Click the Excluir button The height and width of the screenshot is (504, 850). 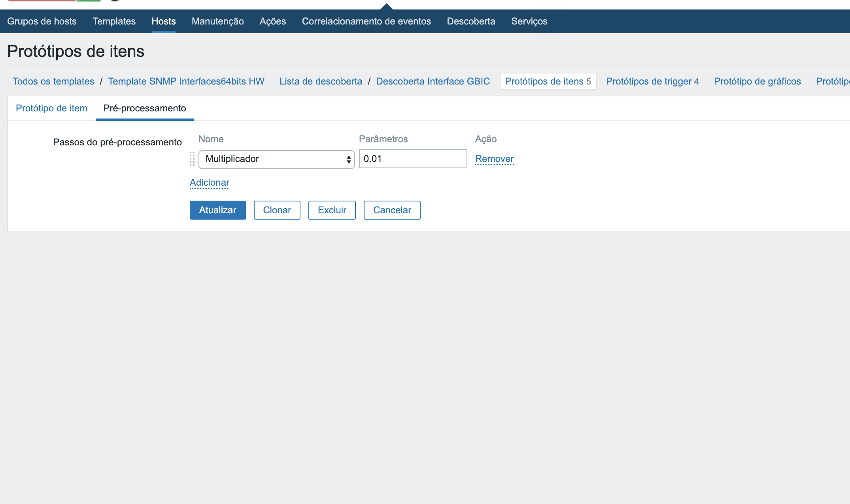(332, 210)
